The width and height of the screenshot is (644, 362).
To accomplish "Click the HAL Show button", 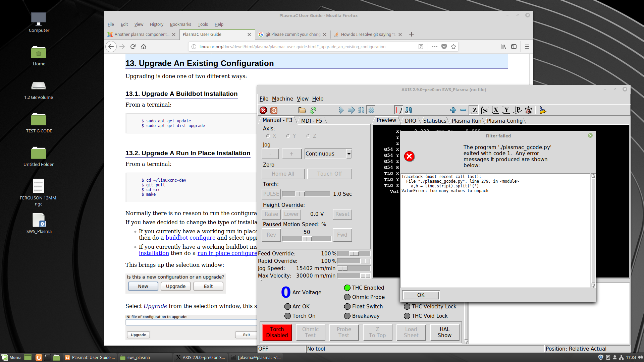I will tap(444, 332).
